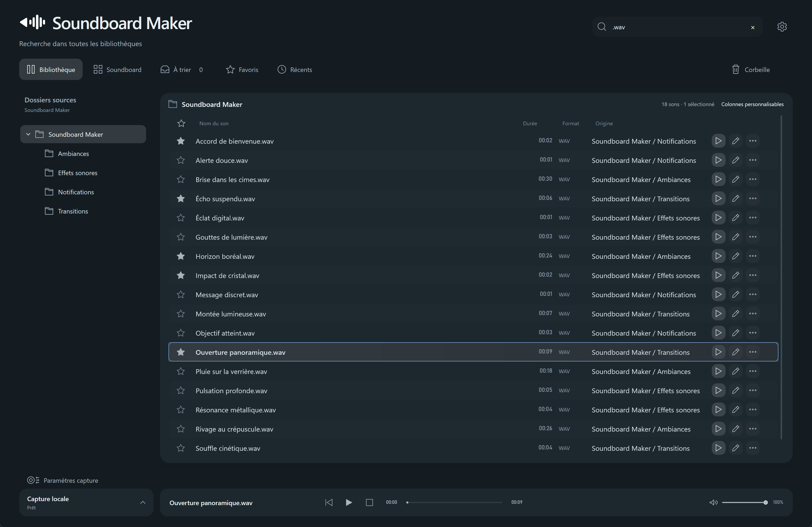Switch to the Soundboard tab
This screenshot has height=527, width=812.
tap(117, 70)
